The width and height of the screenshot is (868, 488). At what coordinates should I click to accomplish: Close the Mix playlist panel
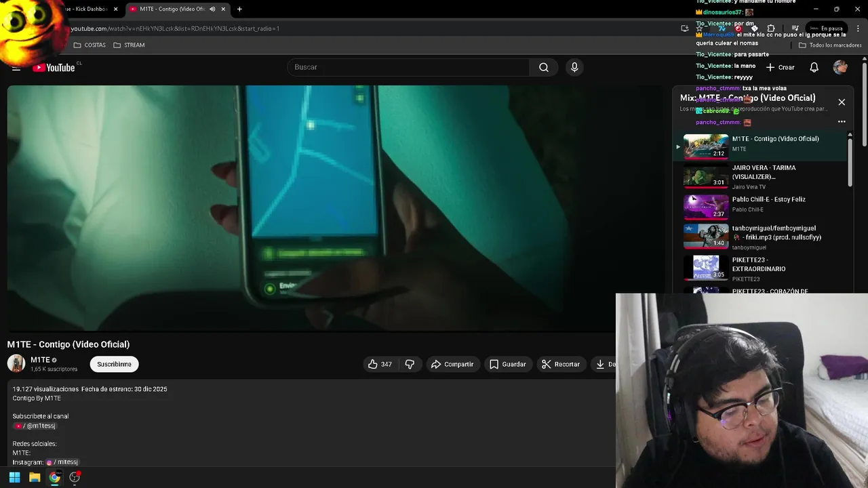click(842, 102)
